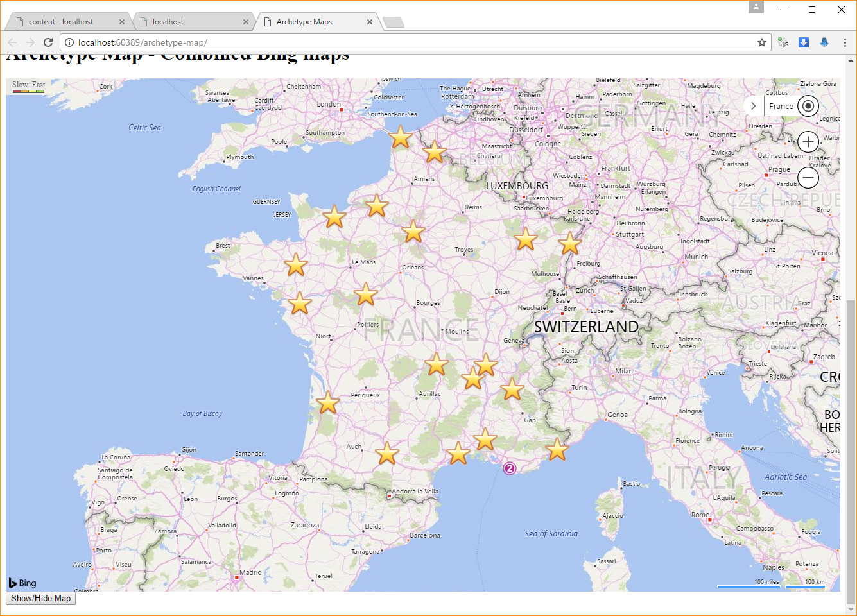Open the cluster marker numbered 2
This screenshot has height=616, width=857.
point(510,468)
